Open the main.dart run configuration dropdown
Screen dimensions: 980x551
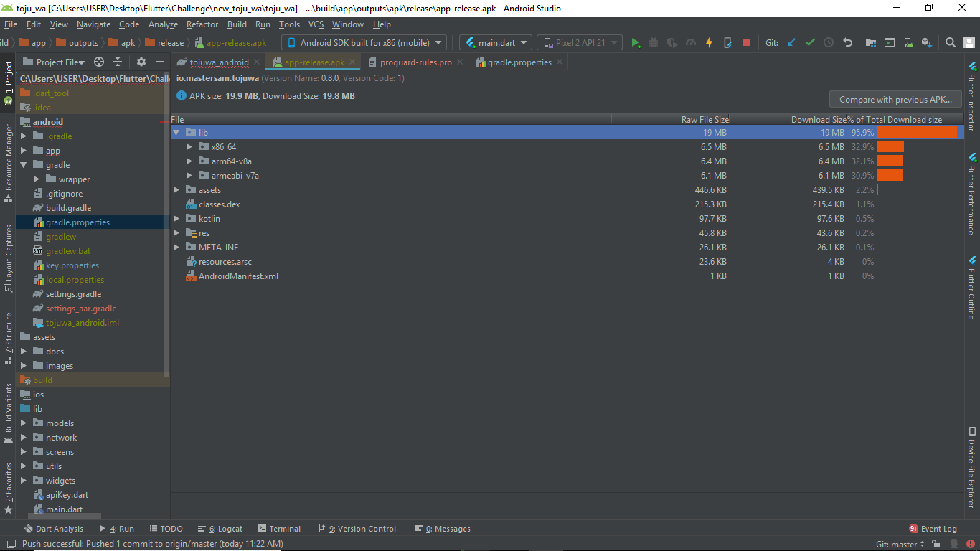tap(496, 43)
